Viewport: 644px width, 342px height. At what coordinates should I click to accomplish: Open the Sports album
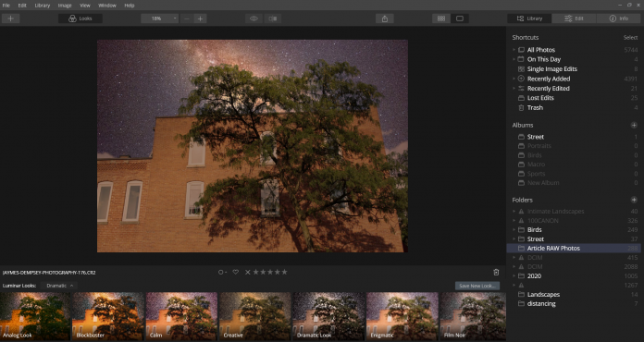tap(536, 174)
